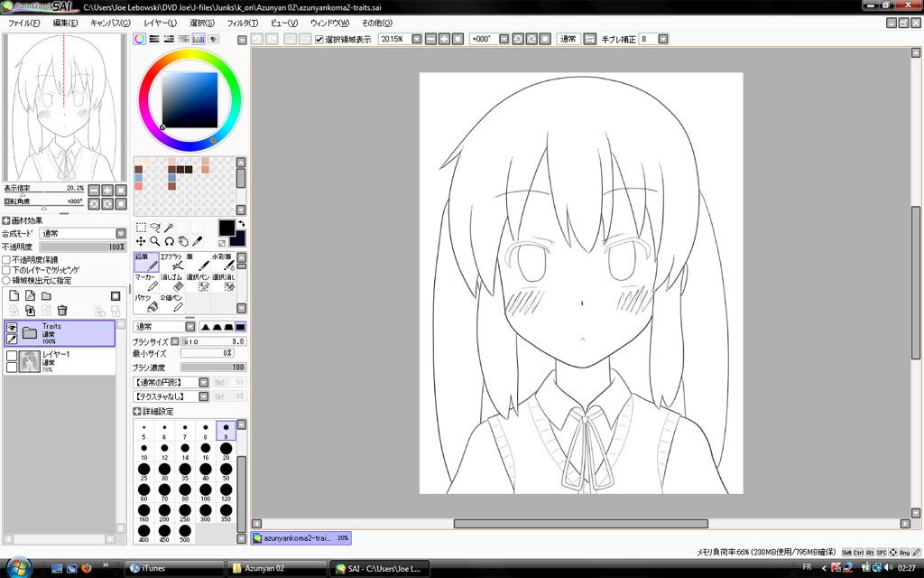Viewport: 924px width, 578px height.
Task: Expand the 画材効果 paint effect section
Action: pyautogui.click(x=6, y=220)
